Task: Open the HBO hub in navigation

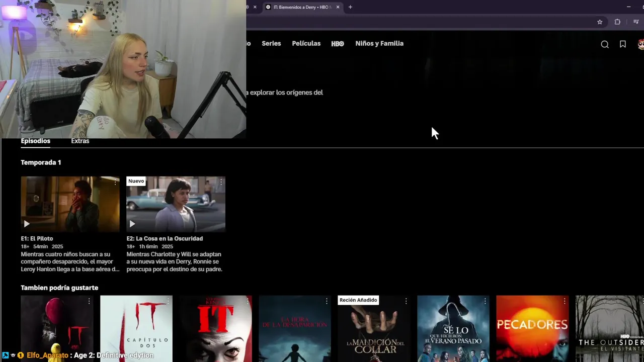Action: point(338,44)
